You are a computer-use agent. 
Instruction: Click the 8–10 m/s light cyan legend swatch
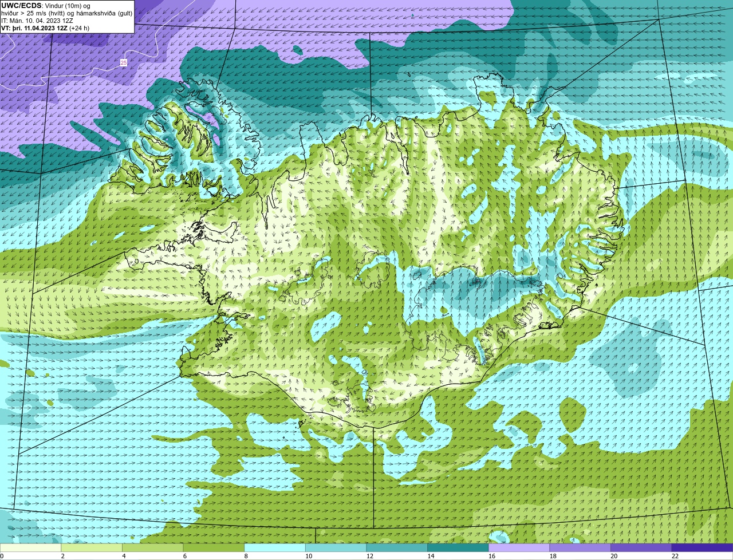[275, 547]
